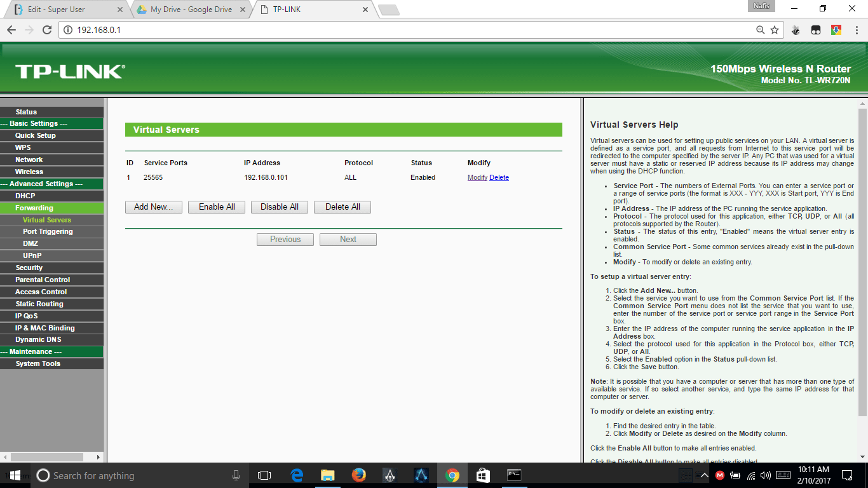
Task: Open a new browser tab
Action: pos(388,10)
